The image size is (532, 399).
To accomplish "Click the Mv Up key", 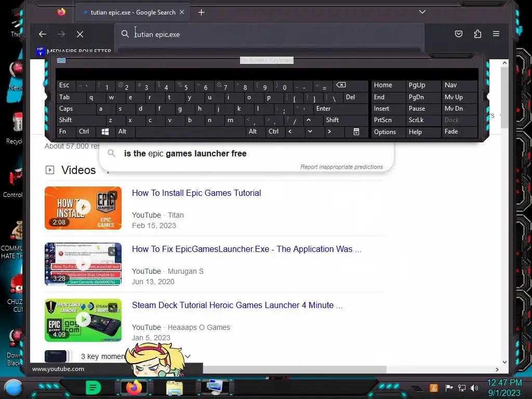I will pyautogui.click(x=459, y=97).
